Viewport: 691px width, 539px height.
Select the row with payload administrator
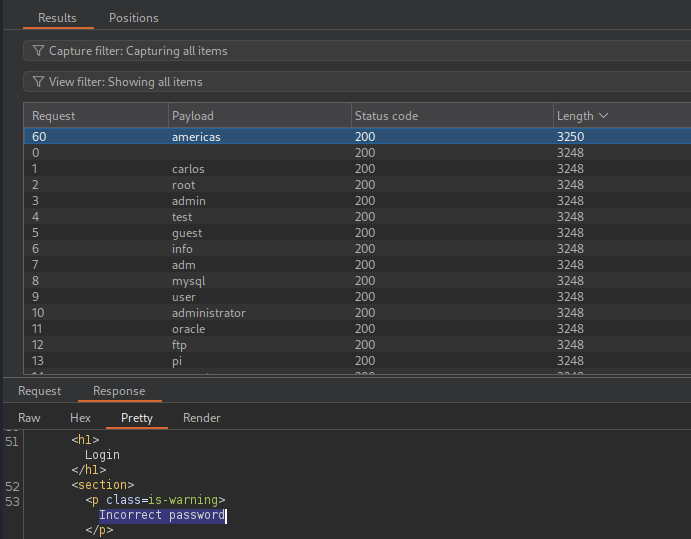click(357, 313)
